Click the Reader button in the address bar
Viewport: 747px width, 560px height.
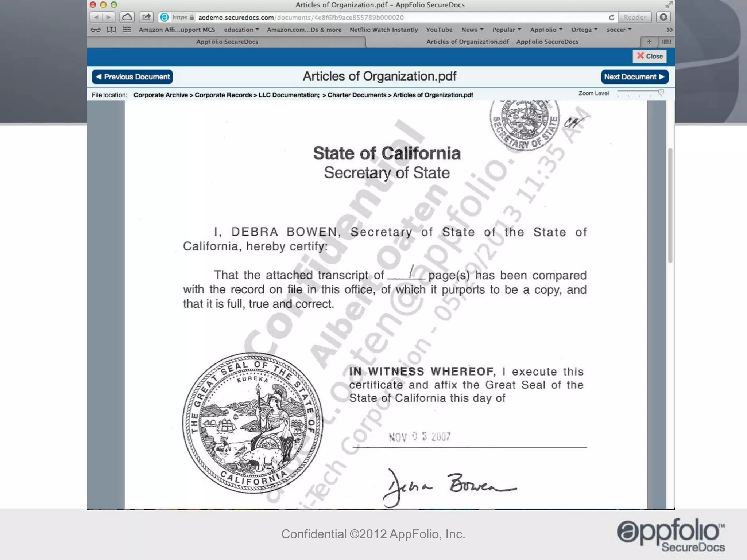click(x=634, y=17)
